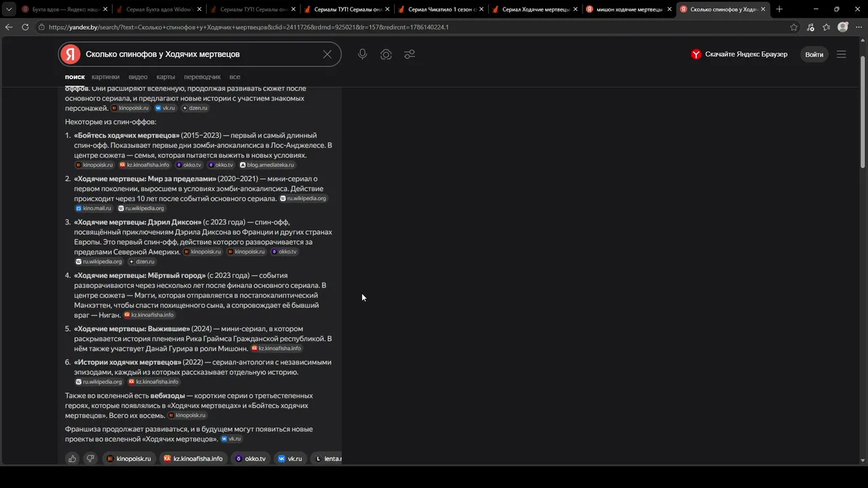
Task: Open the kino.mail.ru source chip
Action: (x=94, y=208)
